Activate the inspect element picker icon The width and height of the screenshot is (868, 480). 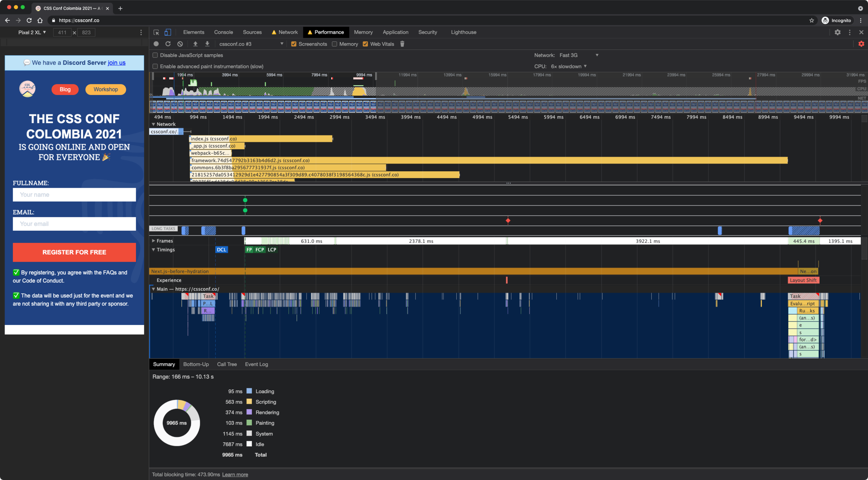click(x=156, y=32)
